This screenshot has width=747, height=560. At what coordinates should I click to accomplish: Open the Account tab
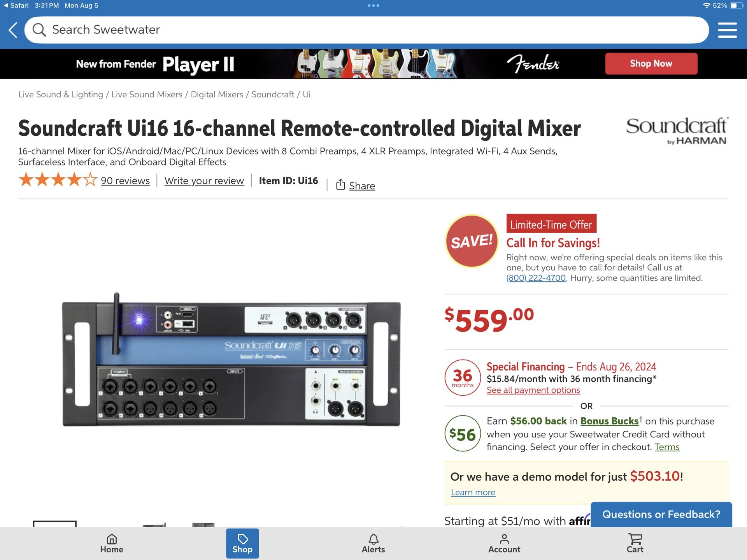click(504, 544)
